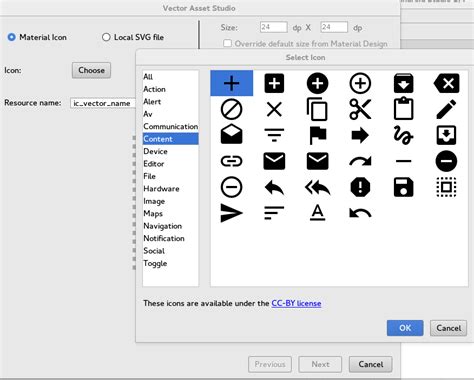Select the floppy disk save icon
The width and height of the screenshot is (474, 380).
[x=403, y=187]
